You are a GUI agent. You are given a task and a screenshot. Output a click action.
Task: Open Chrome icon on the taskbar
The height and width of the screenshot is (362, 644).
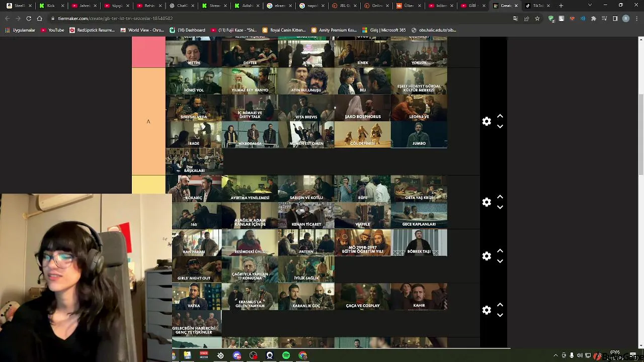point(302,355)
